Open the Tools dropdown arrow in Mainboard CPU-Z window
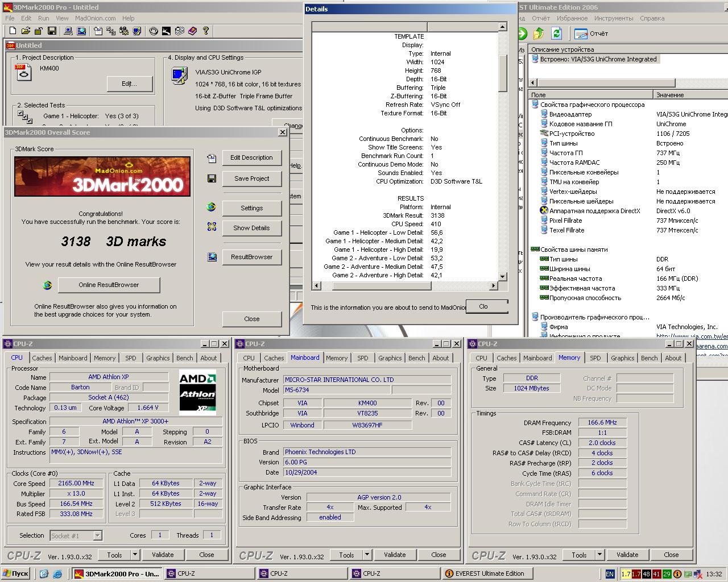 [x=367, y=555]
